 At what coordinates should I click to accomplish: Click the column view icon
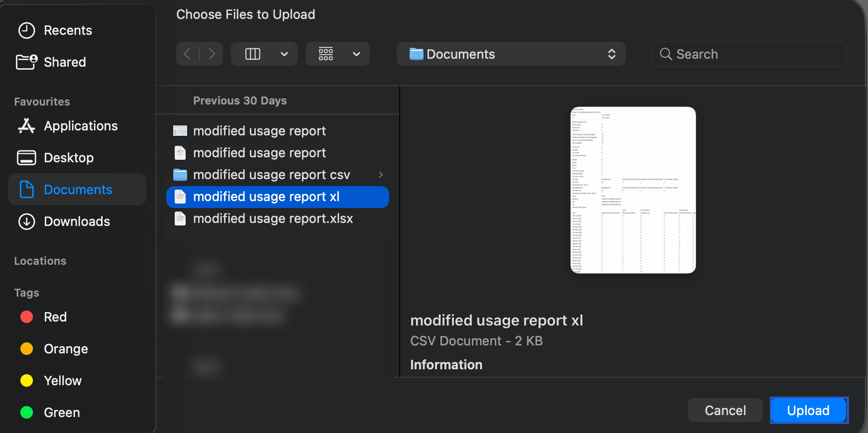(253, 54)
